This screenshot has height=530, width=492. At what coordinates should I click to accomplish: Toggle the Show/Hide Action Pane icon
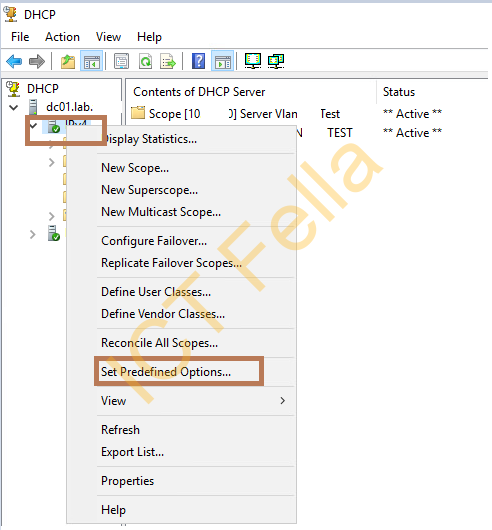(223, 61)
